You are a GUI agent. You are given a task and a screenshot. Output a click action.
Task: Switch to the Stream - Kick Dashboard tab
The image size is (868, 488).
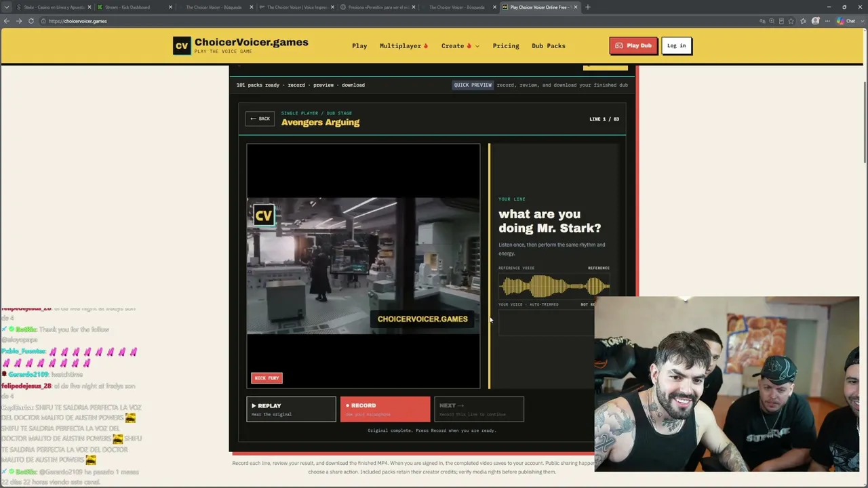pyautogui.click(x=132, y=7)
